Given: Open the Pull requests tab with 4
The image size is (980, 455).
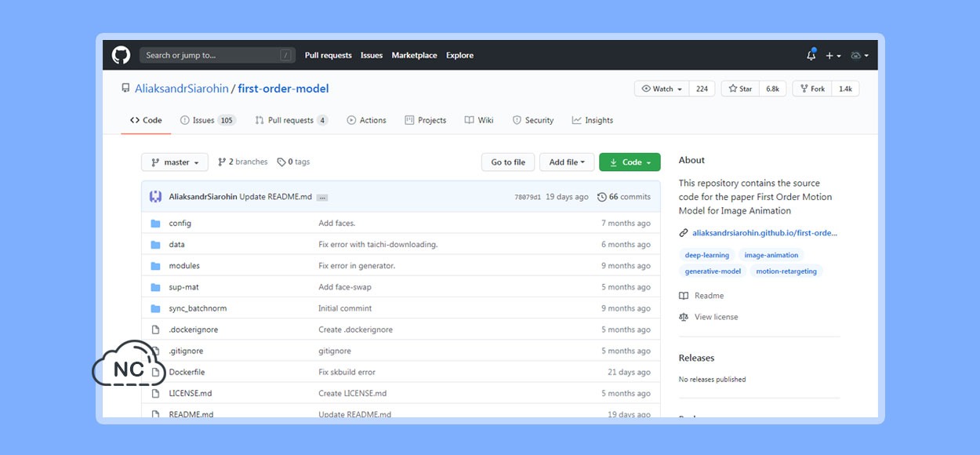Looking at the screenshot, I should click(x=292, y=120).
